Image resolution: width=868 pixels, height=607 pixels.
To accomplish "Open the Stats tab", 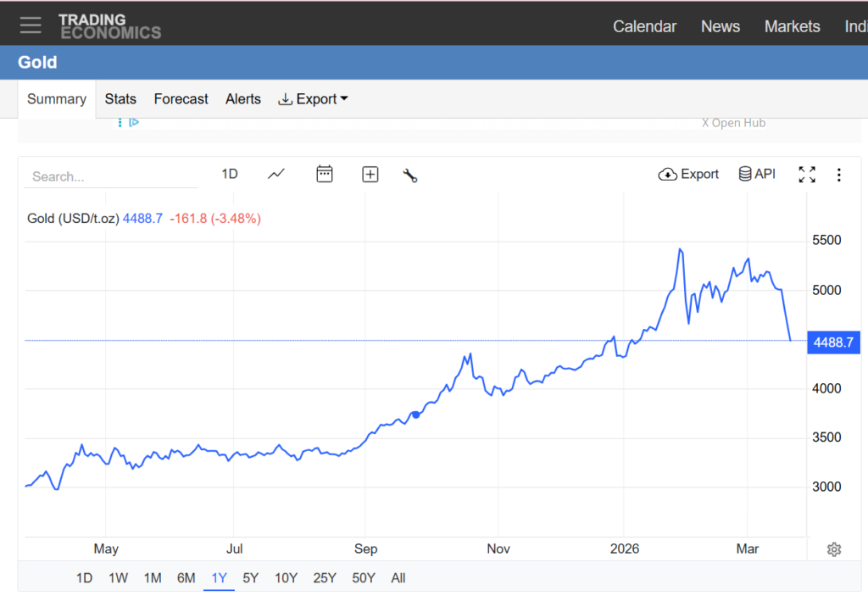I will pyautogui.click(x=120, y=99).
